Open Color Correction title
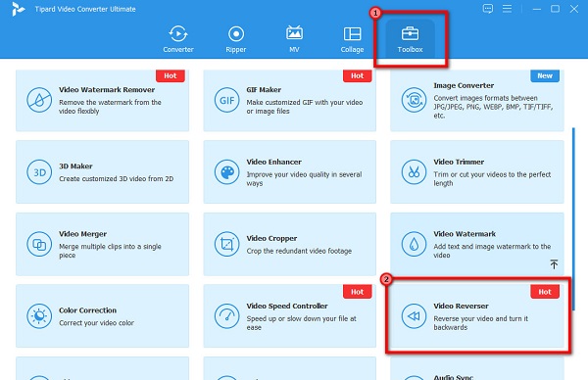588x380 pixels. click(x=88, y=310)
